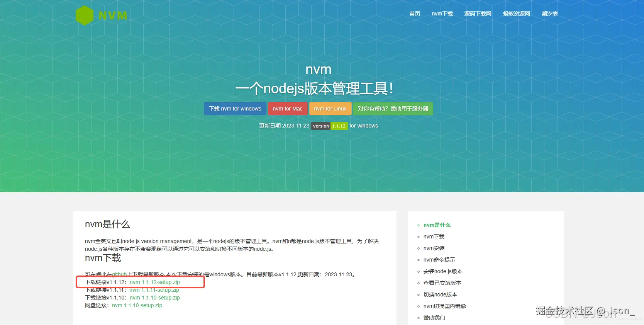Go to nvm安装 in the sidebar

click(x=434, y=248)
